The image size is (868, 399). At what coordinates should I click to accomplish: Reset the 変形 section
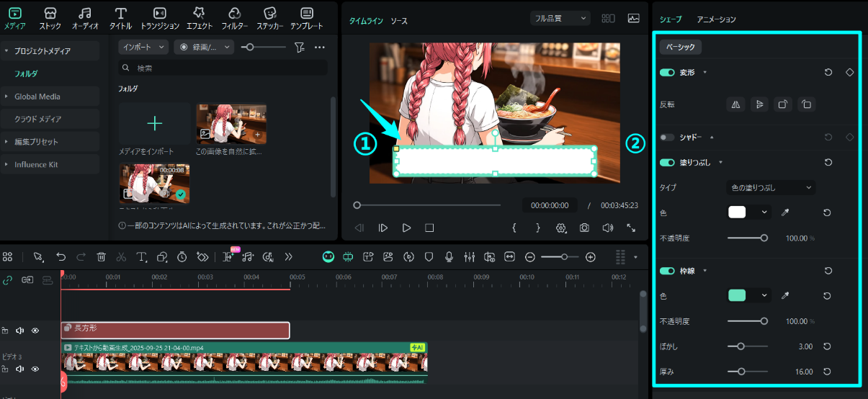[x=828, y=73]
